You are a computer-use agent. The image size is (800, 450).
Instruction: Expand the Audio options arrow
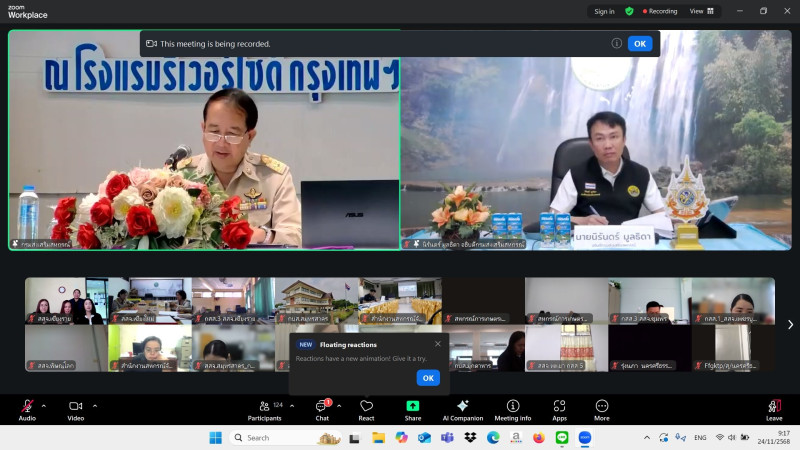[43, 405]
